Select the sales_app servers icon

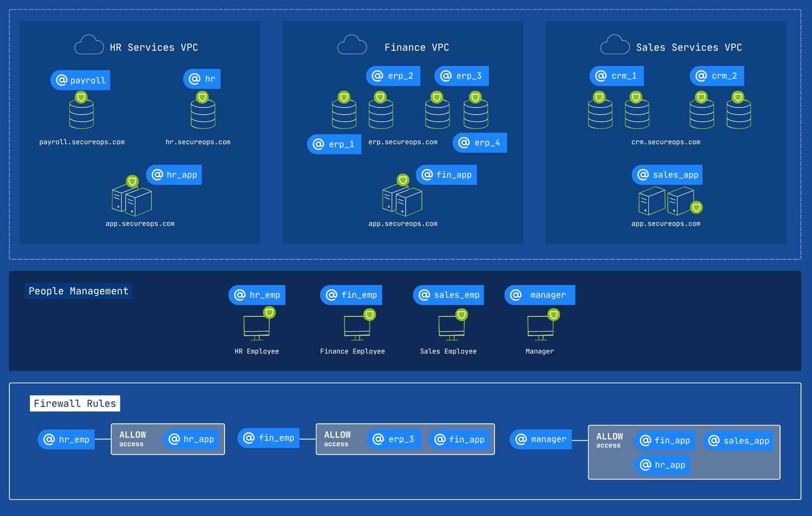pos(666,201)
